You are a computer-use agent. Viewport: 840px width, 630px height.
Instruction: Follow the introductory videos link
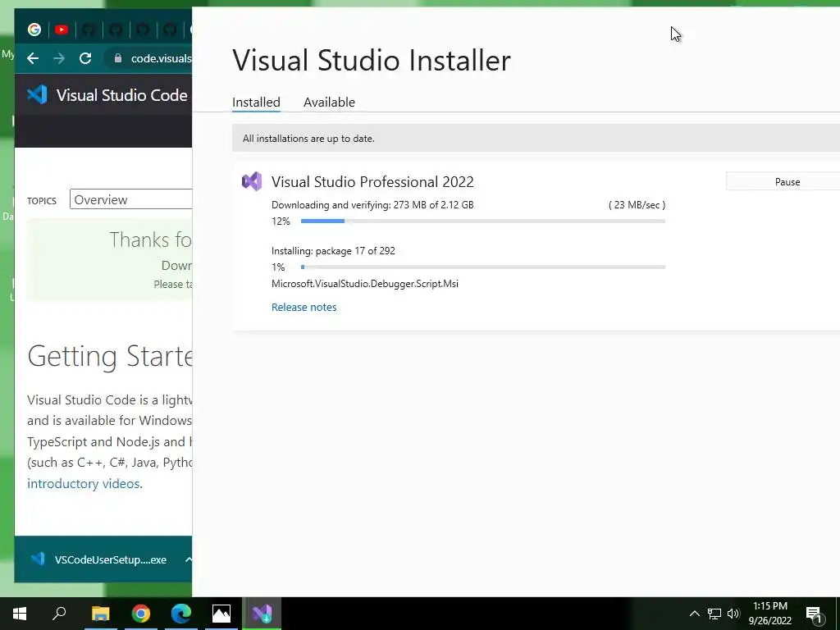pos(84,483)
